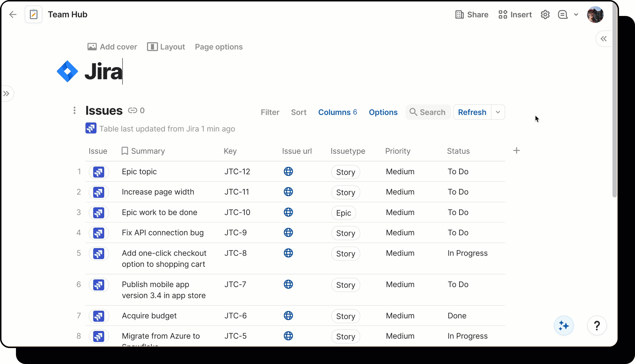Open the globe URL link for JTC-5
Screen dimensions: 635x364
click(288, 336)
